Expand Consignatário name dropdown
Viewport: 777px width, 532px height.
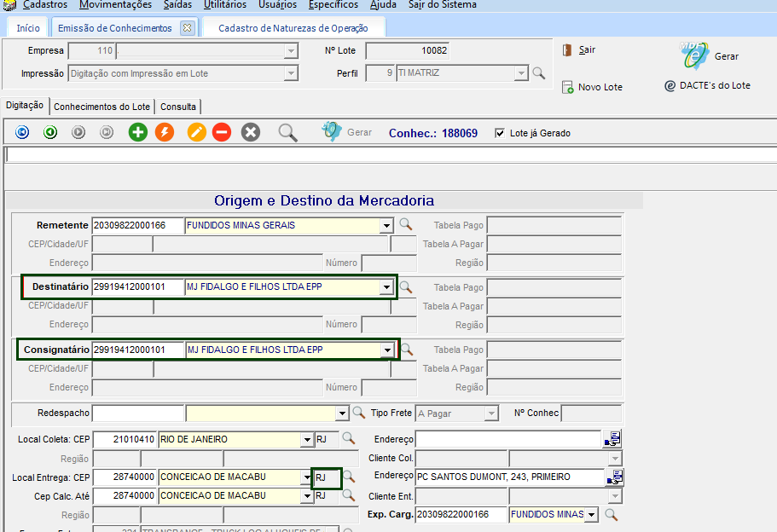[387, 350]
